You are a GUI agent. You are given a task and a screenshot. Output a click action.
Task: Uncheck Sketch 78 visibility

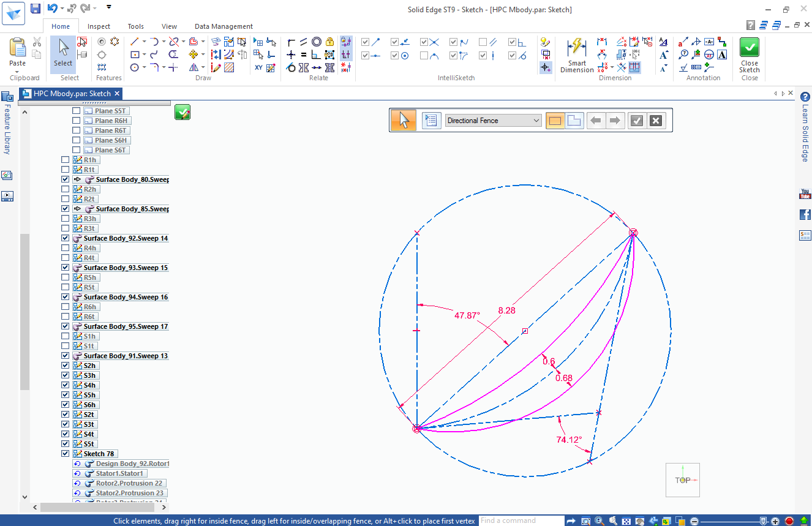click(x=65, y=453)
